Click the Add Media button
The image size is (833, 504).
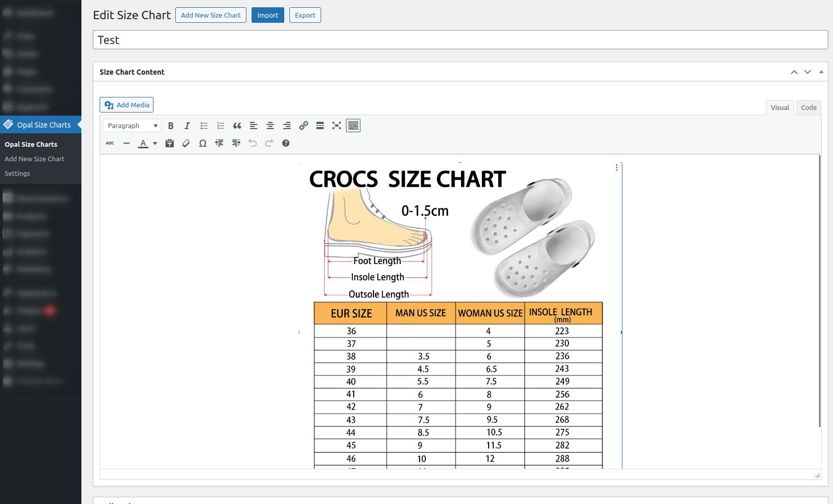[x=127, y=105]
